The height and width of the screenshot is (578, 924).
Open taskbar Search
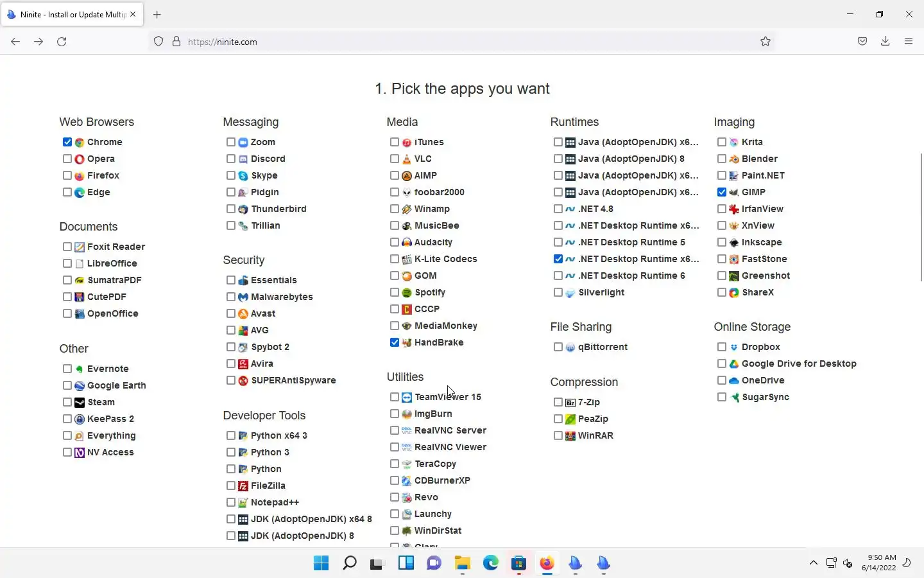tap(350, 563)
